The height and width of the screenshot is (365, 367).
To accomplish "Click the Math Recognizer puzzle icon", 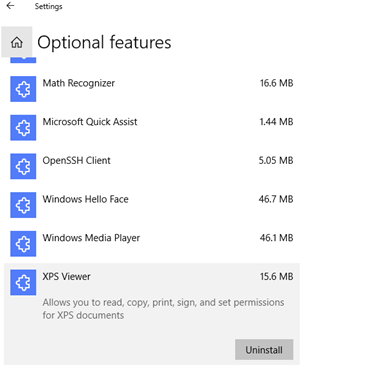I will click(23, 89).
